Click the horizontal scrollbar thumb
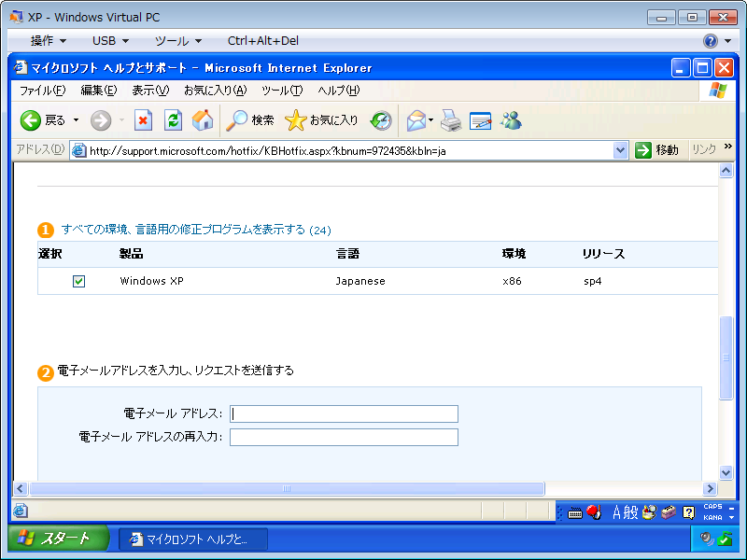Screen dimensions: 747x560 [x=287, y=488]
